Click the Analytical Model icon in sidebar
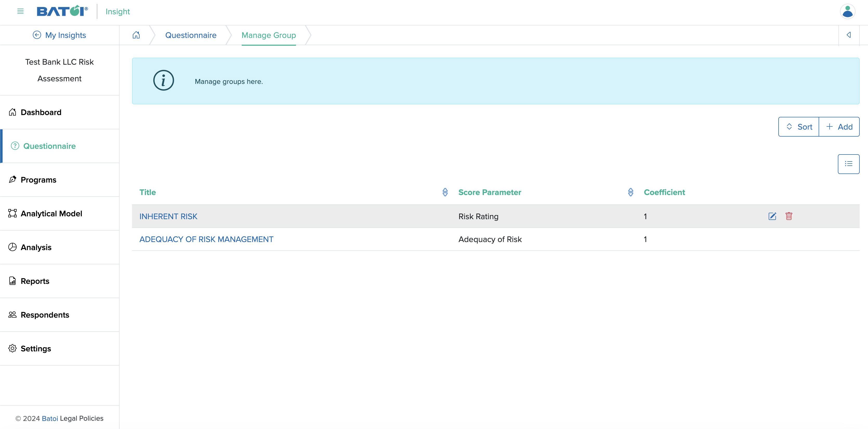Screen dimensions: 868x429 coord(12,213)
